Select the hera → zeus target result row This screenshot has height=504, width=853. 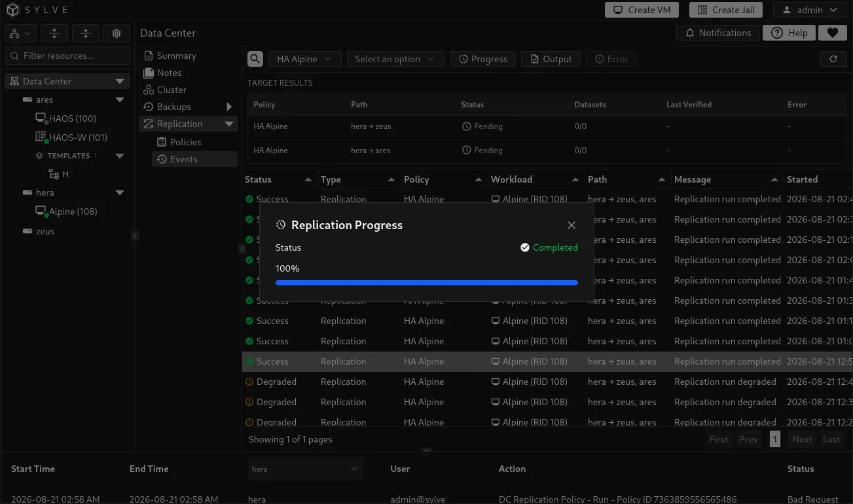click(x=547, y=126)
